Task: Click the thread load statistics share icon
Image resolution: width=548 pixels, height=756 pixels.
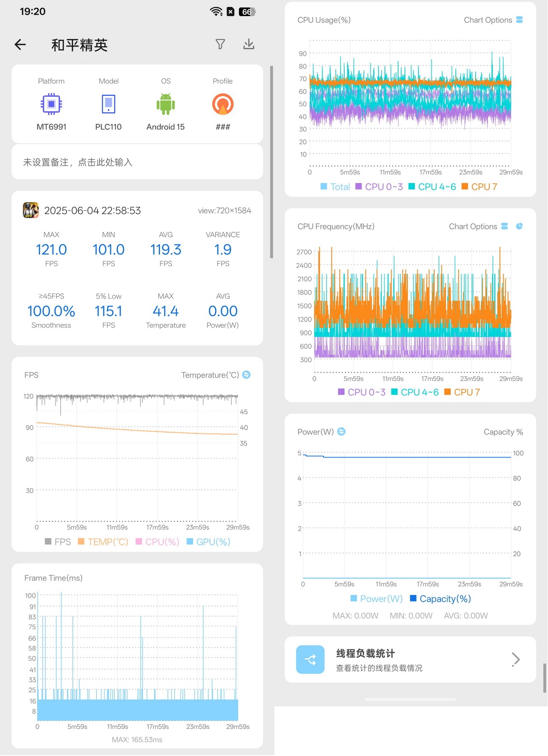Action: (x=310, y=659)
